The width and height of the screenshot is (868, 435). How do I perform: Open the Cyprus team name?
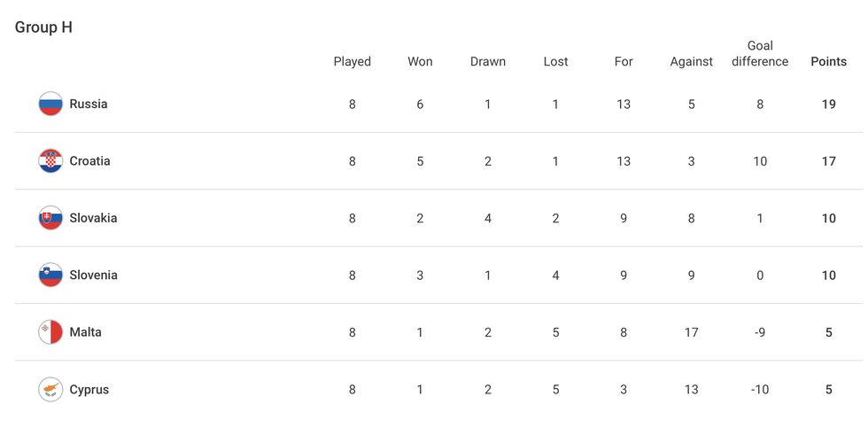click(x=89, y=390)
